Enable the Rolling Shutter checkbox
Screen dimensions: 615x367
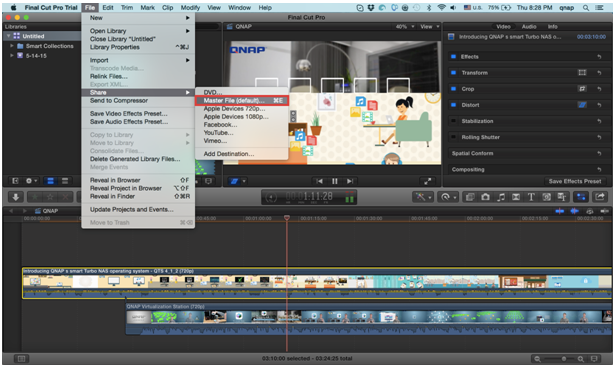tap(453, 137)
